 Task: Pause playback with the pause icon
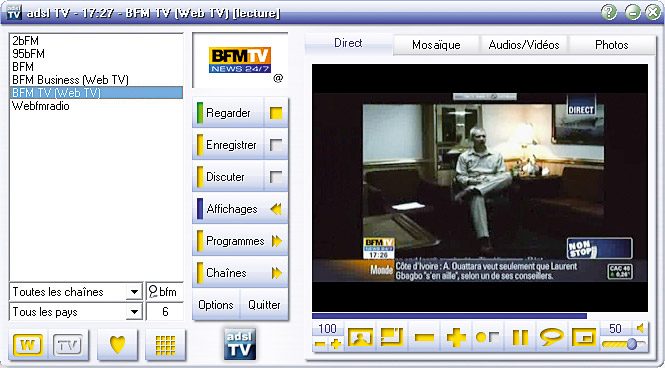click(x=520, y=337)
